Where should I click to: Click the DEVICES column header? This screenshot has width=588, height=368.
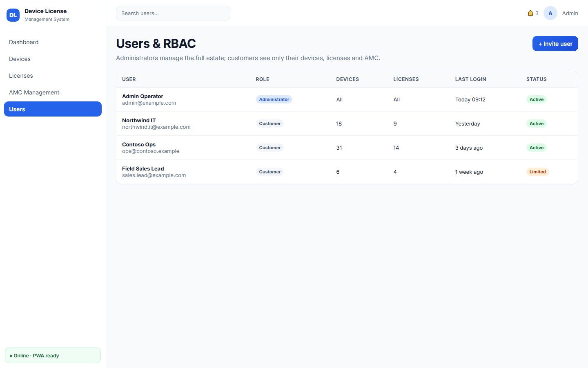pos(347,79)
